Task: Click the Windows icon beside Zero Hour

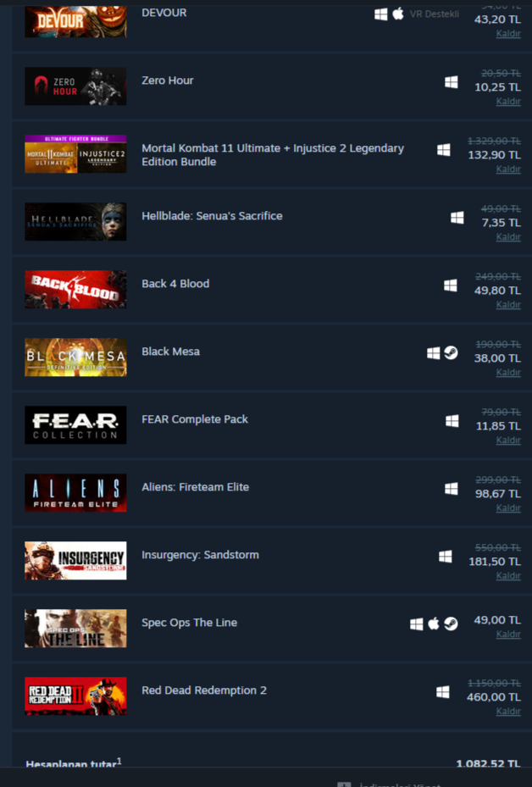Action: click(452, 82)
